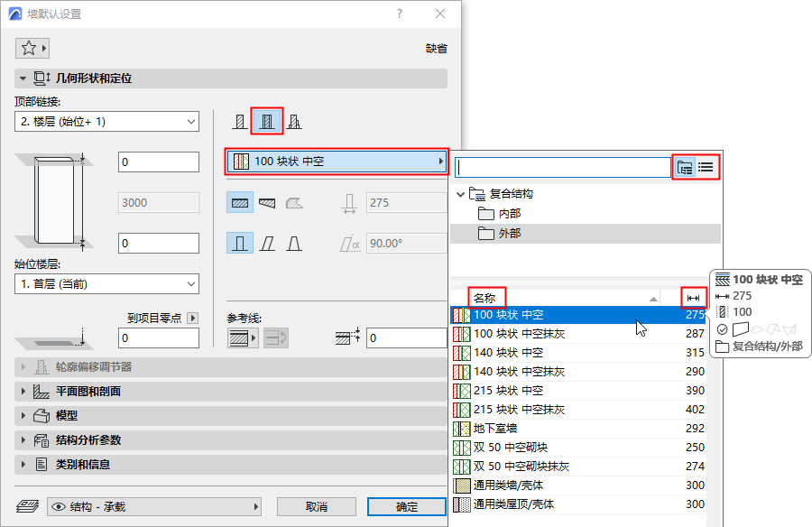Select double-slanted wall complexity icon
Image resolution: width=812 pixels, height=527 pixels.
pos(294,243)
